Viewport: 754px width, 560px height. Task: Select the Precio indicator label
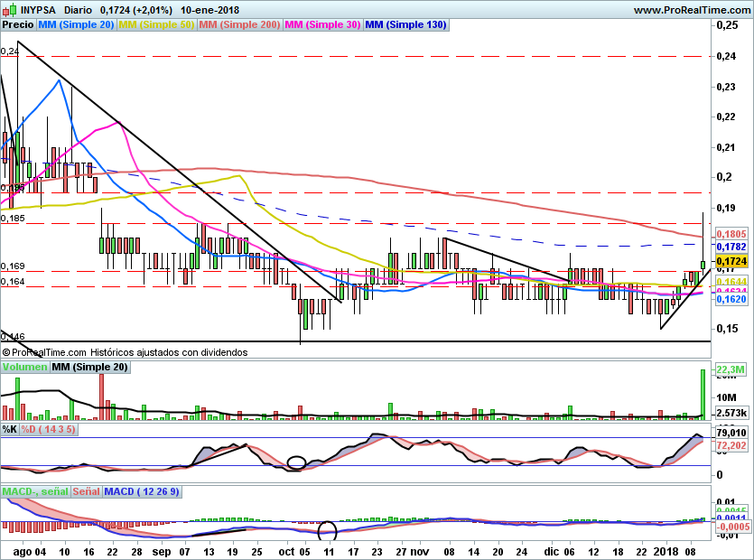click(x=17, y=25)
